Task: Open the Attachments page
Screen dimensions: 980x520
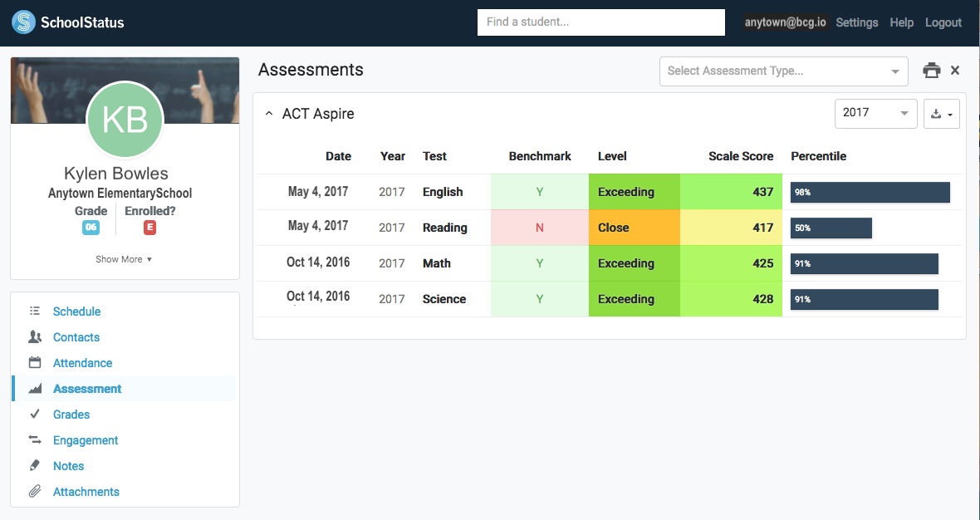Action: click(x=86, y=491)
